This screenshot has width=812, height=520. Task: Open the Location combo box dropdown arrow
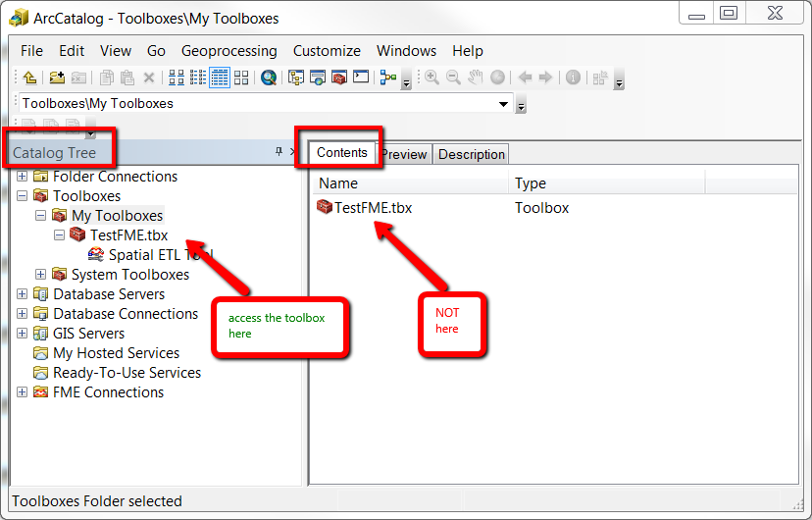tap(503, 104)
